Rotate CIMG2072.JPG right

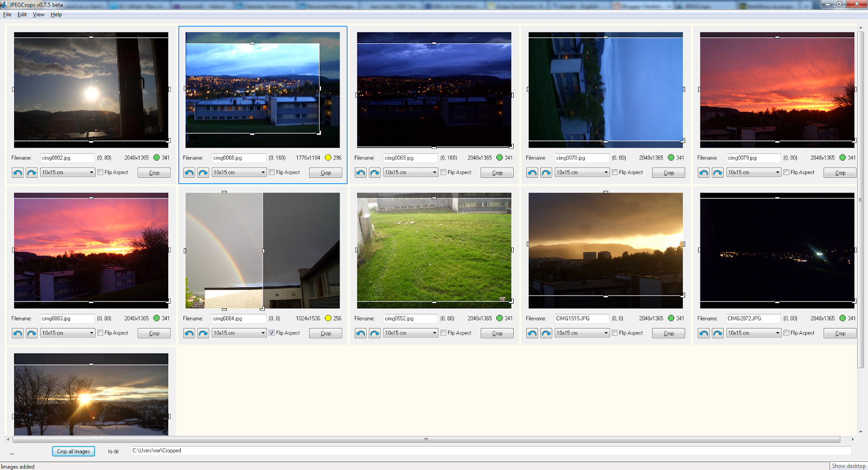717,333
